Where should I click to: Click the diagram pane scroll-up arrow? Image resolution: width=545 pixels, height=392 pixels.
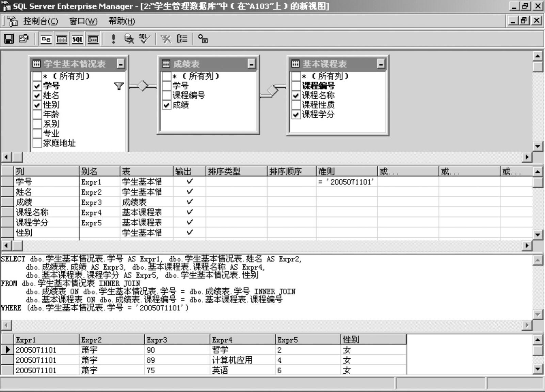[x=538, y=56]
